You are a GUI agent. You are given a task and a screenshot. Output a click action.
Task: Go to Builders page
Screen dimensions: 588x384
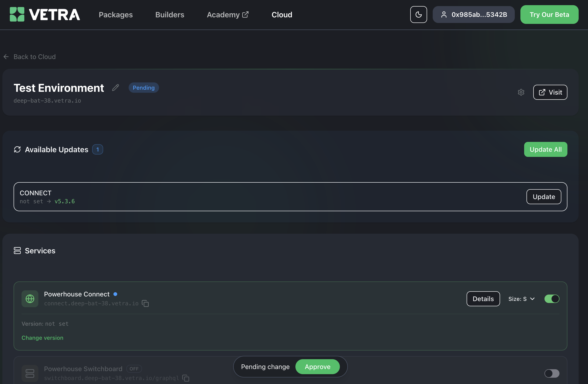coord(170,15)
